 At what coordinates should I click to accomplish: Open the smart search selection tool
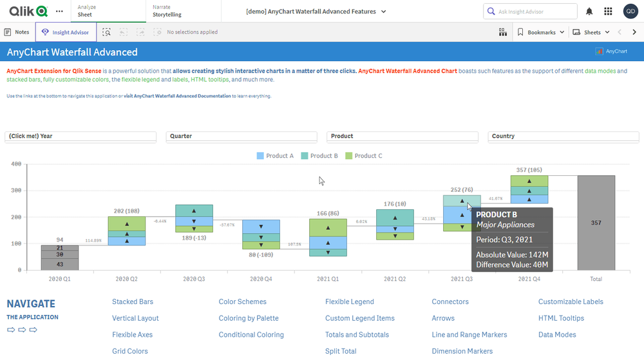click(106, 32)
